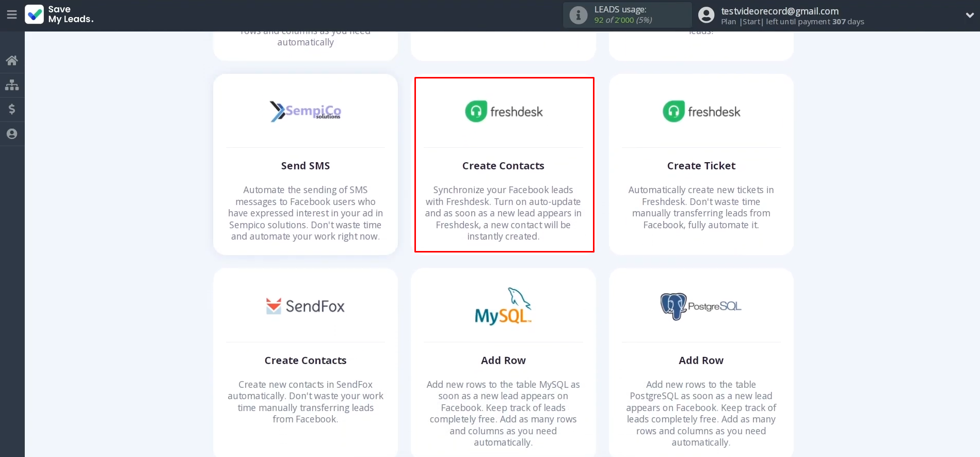The image size is (980, 457).
Task: Open connections sitemap icon in sidebar
Action: pos(12,85)
